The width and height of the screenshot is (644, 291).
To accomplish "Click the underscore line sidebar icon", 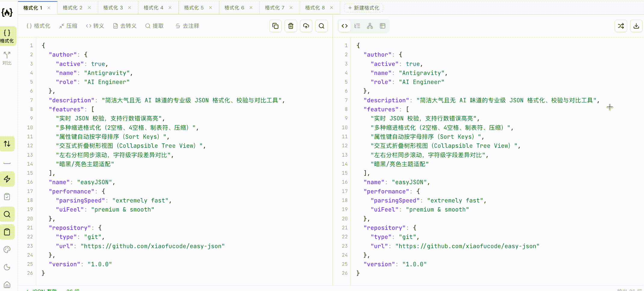I will click(x=7, y=163).
